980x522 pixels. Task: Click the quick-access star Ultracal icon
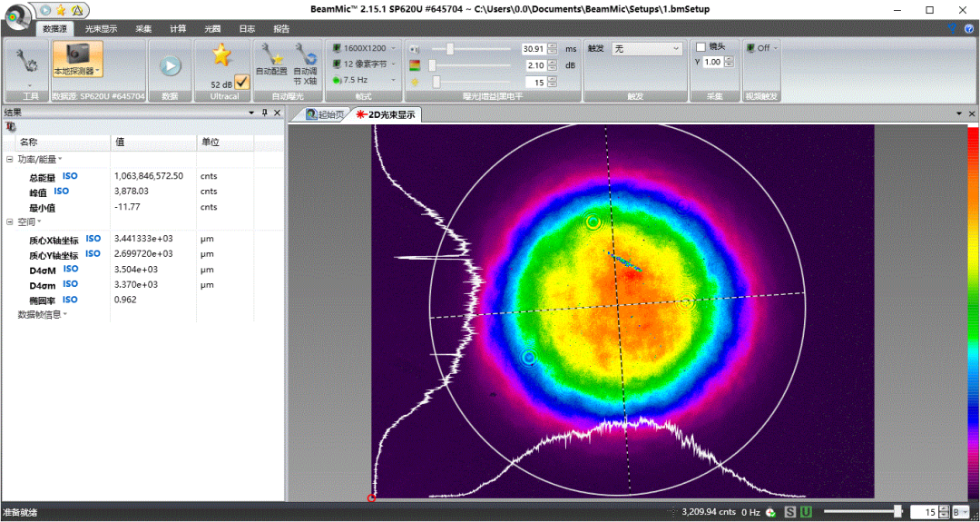pos(61,9)
